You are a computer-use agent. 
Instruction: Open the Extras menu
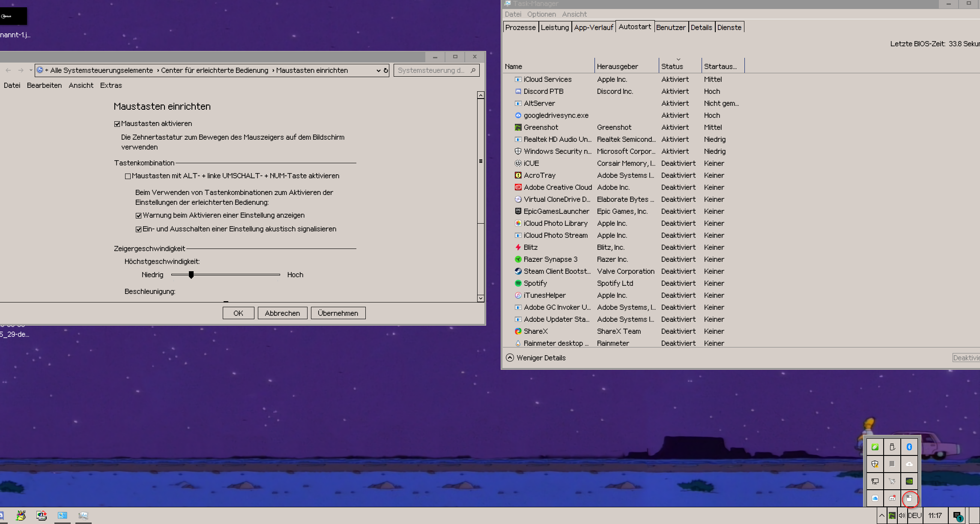[111, 85]
